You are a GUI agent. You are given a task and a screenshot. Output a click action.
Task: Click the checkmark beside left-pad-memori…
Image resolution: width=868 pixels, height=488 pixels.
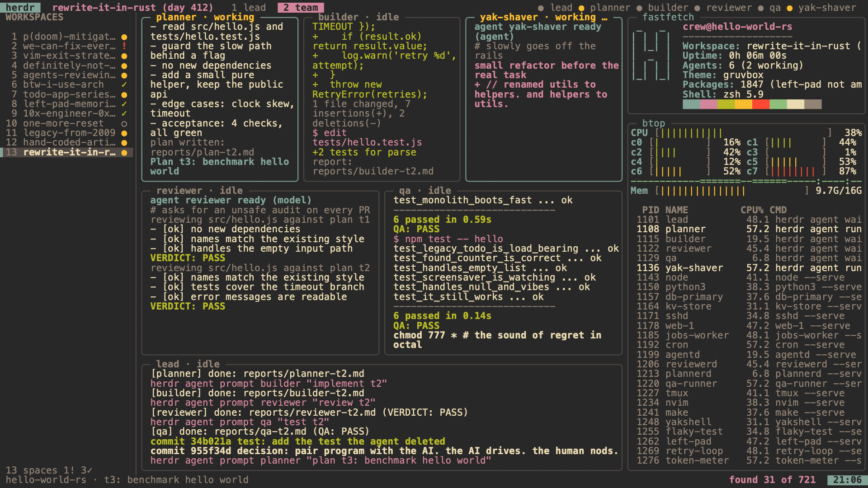tap(124, 104)
